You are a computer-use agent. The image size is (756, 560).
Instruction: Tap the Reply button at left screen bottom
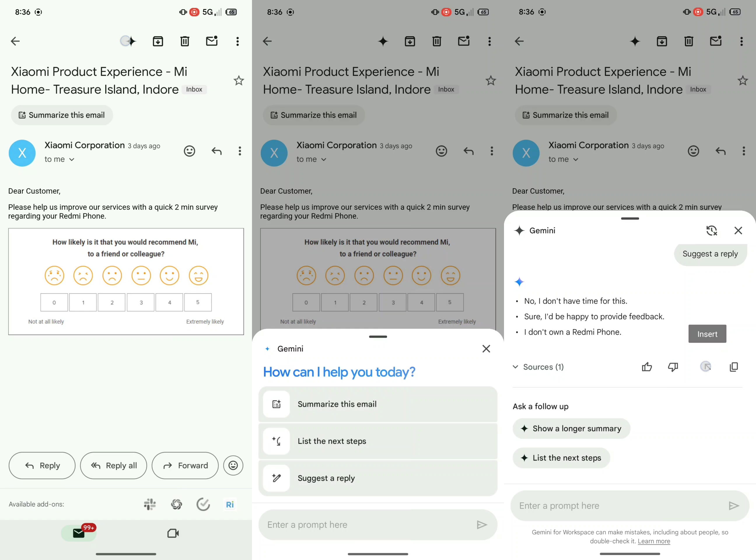[42, 466]
